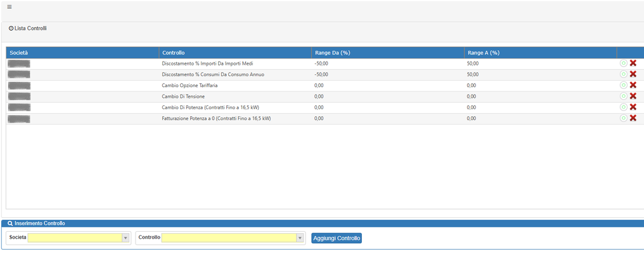644x254 pixels.
Task: Click Range A 0,00 in Fatturazione Potenza row
Action: [x=472, y=119]
